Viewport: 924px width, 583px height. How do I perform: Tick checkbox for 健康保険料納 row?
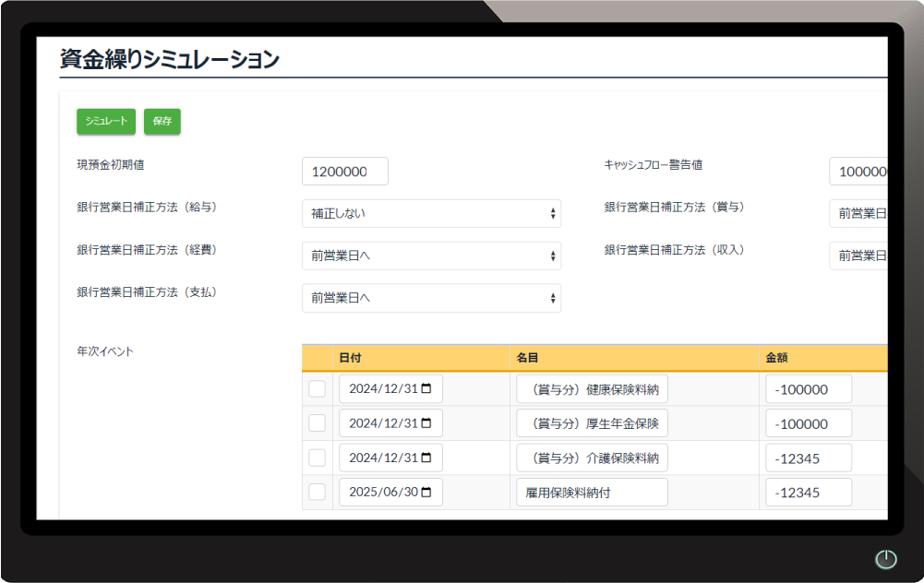pos(317,389)
